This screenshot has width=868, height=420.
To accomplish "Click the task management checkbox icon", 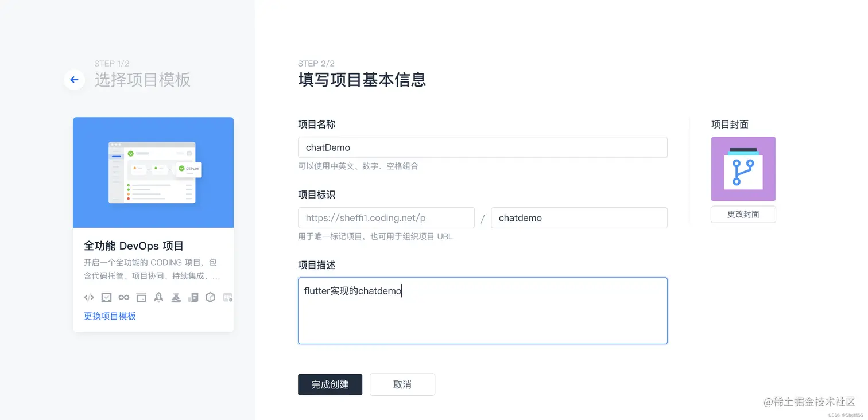I will pos(107,297).
